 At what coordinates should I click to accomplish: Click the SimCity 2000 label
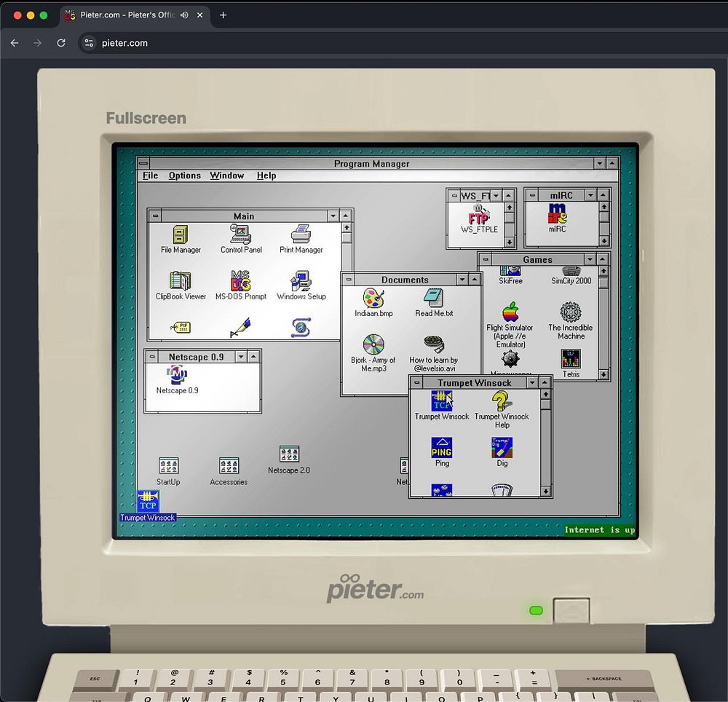(x=571, y=280)
